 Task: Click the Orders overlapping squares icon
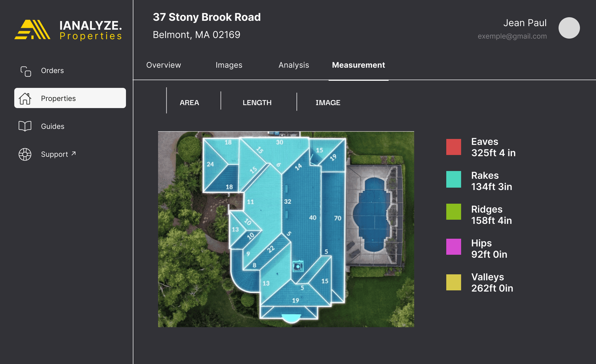coord(26,71)
